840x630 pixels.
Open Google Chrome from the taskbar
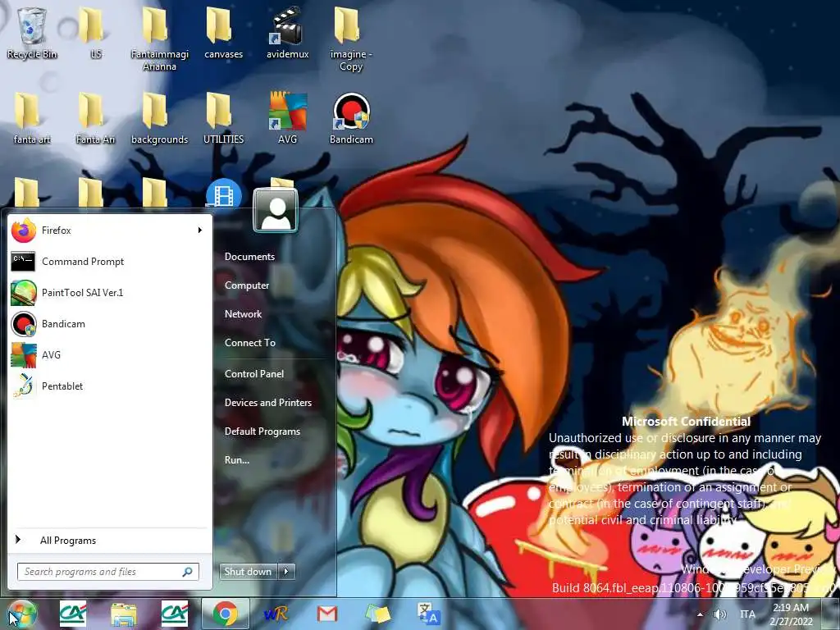pyautogui.click(x=226, y=614)
